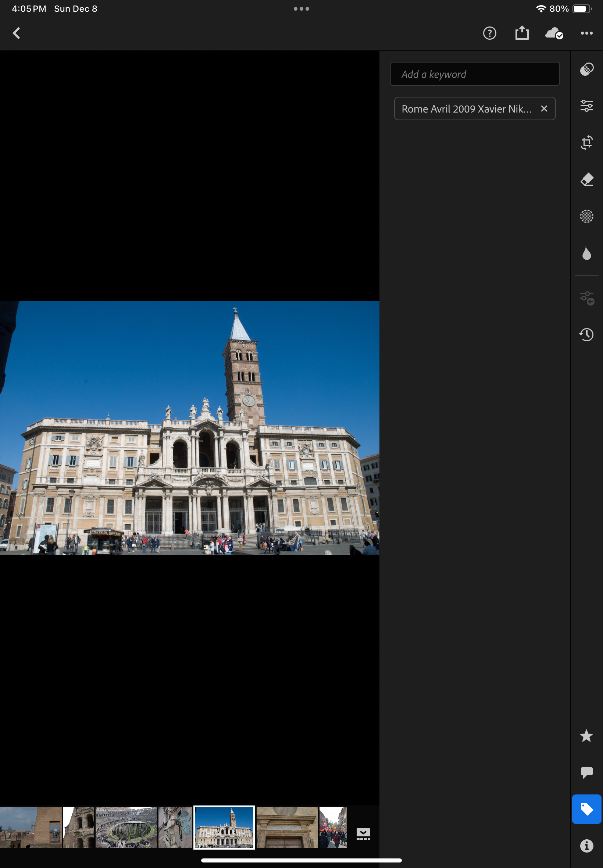Screen dimensions: 603x868
Task: Click the Add a keyword field
Action: [x=475, y=74]
